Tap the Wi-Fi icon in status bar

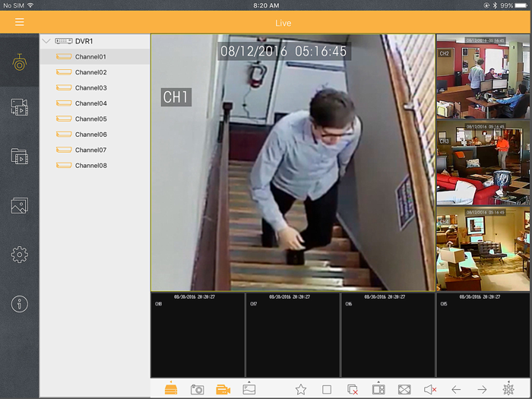point(30,5)
